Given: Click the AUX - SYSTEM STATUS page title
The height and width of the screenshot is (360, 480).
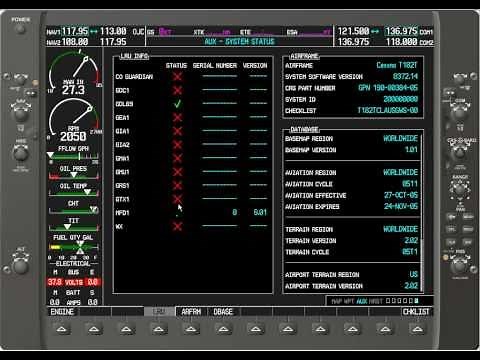Looking at the screenshot, I should [x=240, y=42].
